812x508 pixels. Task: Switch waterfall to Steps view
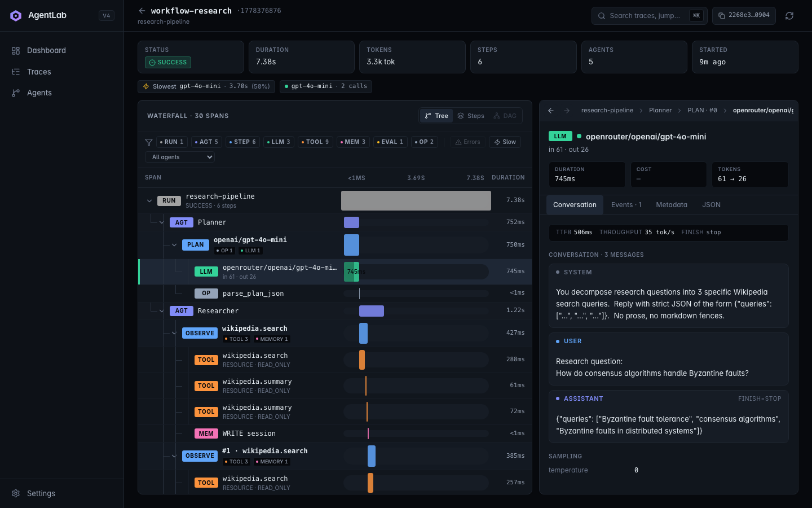[471, 116]
